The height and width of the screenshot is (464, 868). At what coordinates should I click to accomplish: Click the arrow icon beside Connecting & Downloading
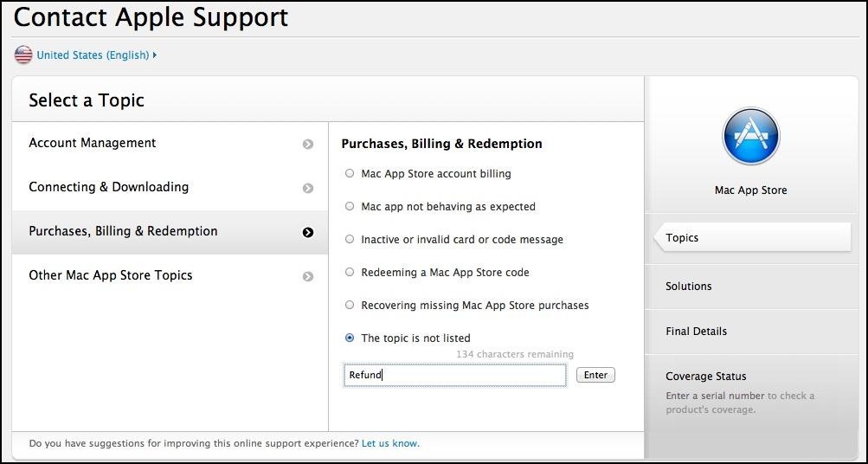click(308, 188)
